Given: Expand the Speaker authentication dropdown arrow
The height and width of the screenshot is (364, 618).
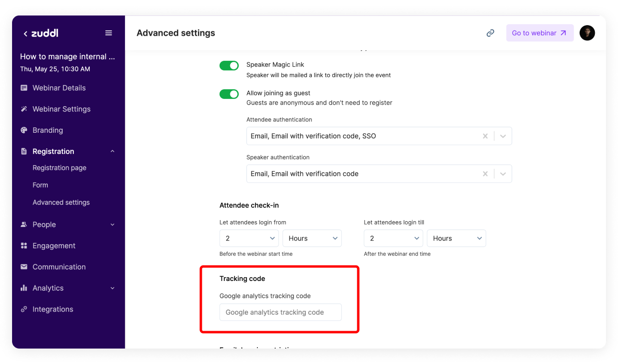Looking at the screenshot, I should [503, 174].
